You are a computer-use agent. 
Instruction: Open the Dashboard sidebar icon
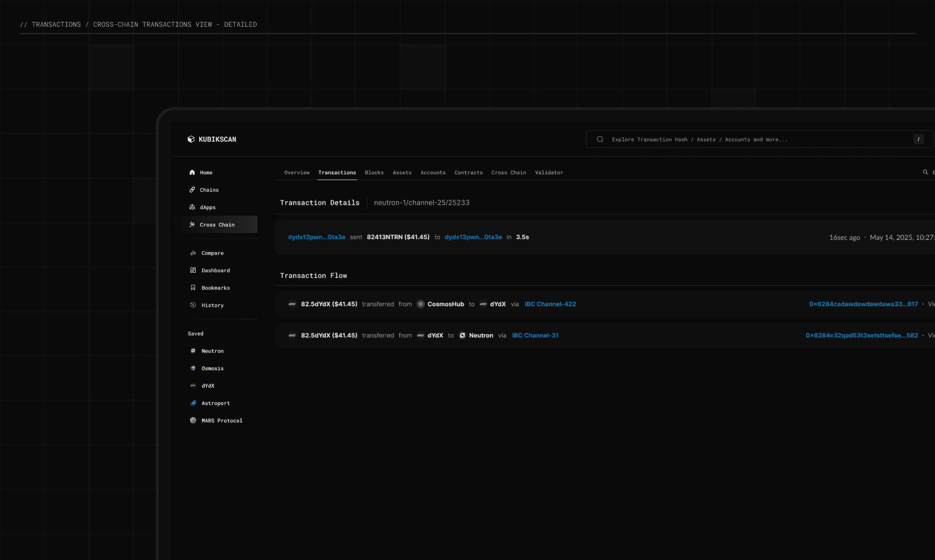(193, 270)
